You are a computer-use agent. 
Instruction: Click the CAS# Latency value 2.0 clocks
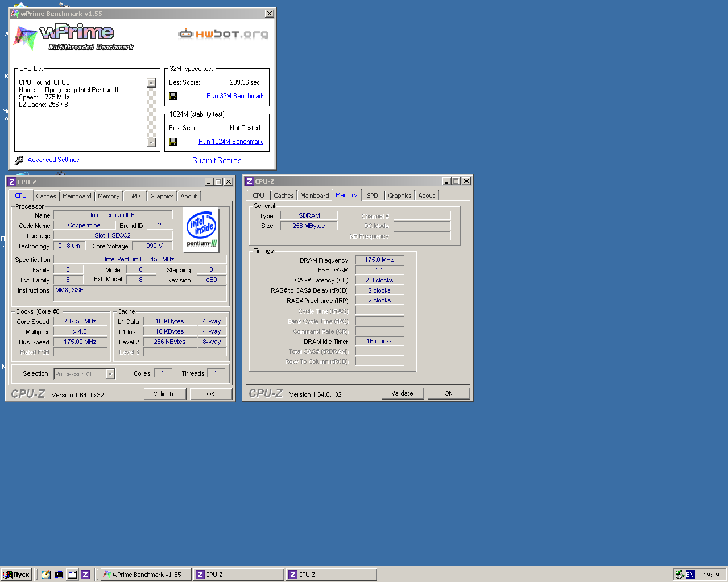pyautogui.click(x=379, y=280)
